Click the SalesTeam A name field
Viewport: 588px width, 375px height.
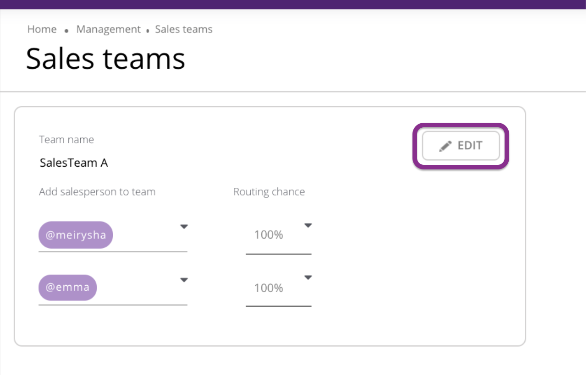click(74, 163)
